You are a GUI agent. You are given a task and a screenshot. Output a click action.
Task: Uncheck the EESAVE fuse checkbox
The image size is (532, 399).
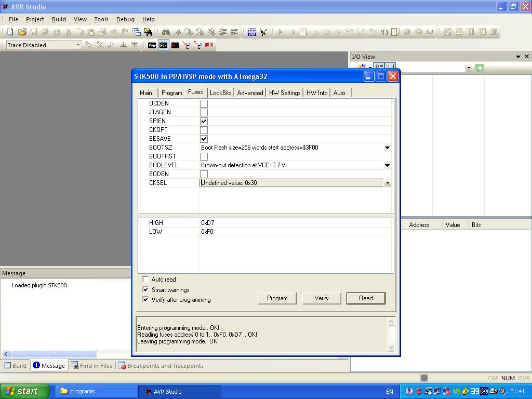tap(204, 139)
